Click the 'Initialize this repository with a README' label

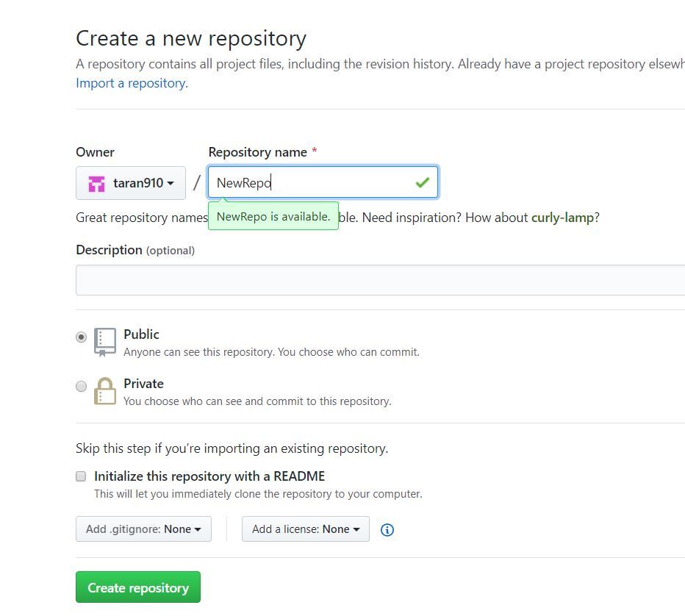(x=209, y=476)
